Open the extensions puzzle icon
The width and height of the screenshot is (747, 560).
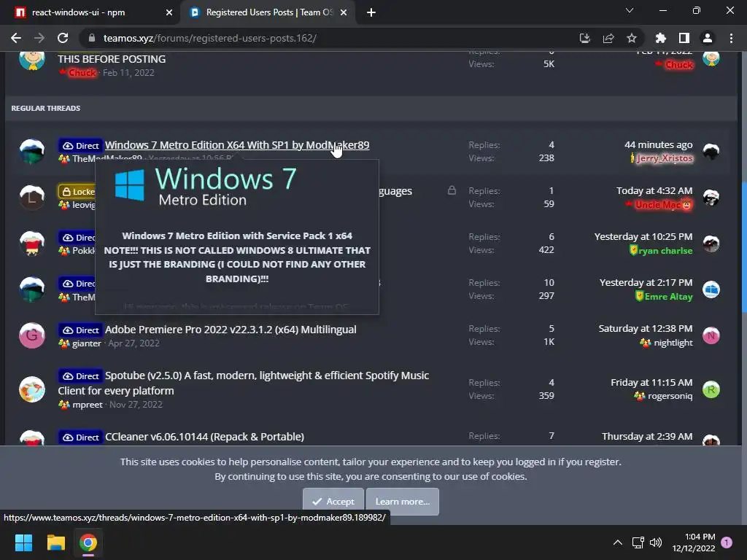point(661,38)
